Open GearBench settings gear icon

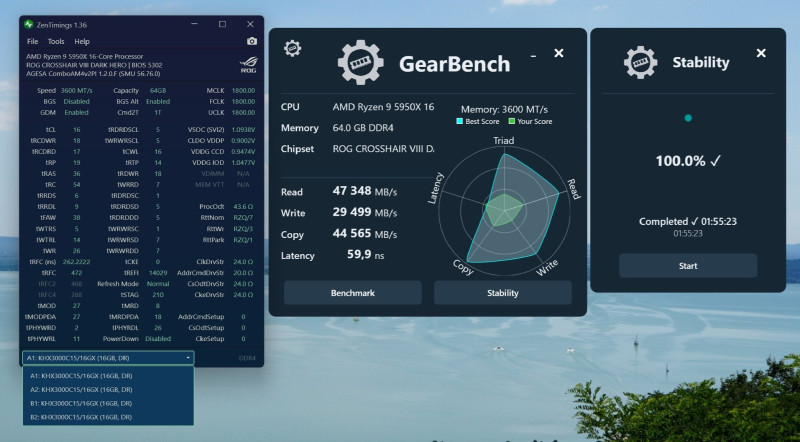(292, 48)
